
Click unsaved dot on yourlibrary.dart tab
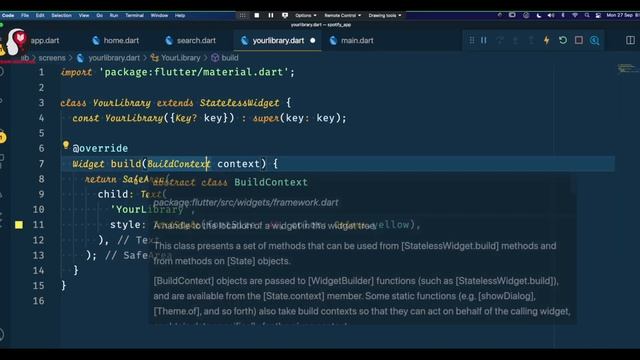coord(313,40)
